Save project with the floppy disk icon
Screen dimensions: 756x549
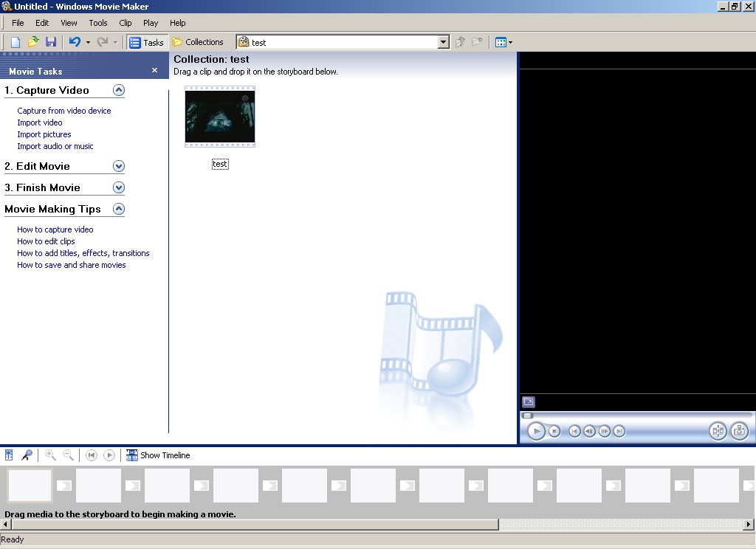pyautogui.click(x=51, y=42)
